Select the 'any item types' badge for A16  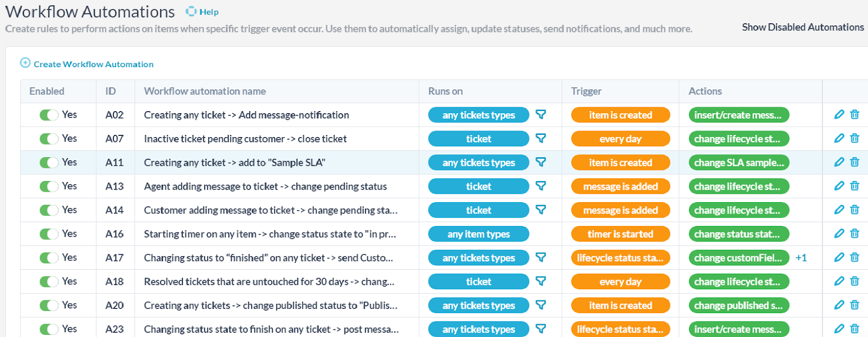(478, 234)
